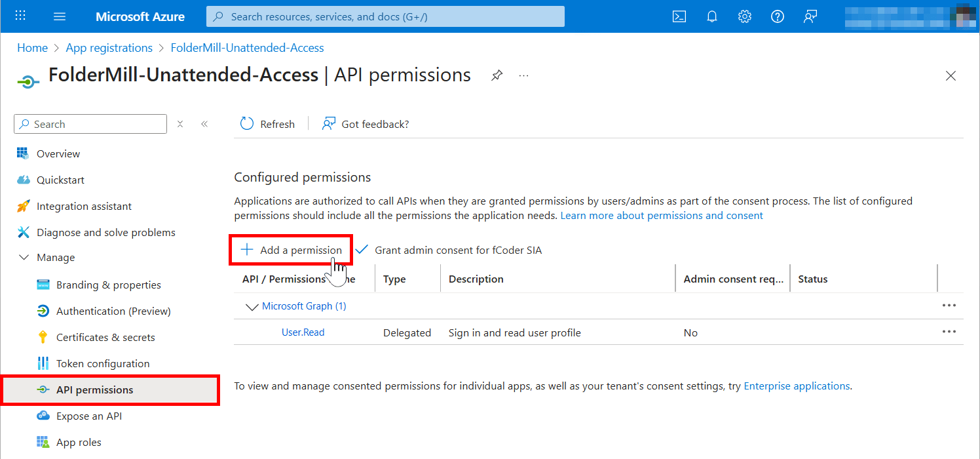Collapse the Microsoft Graph permission group
Viewport: 980px width, 459px height.
pos(252,306)
